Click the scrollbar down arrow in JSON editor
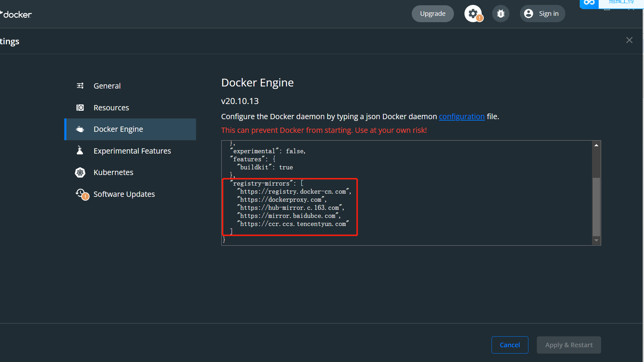Screen dimensions: 644x362 [x=596, y=240]
